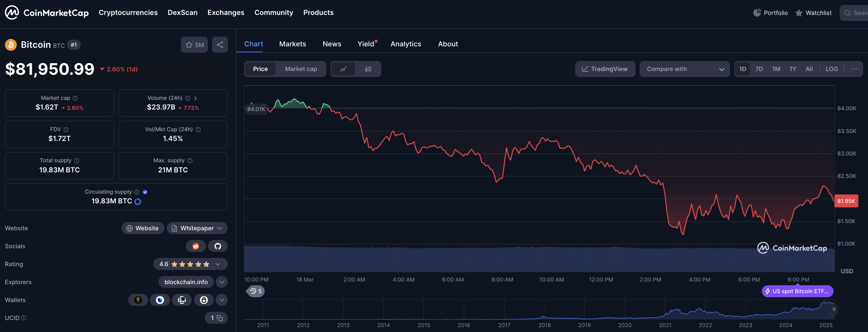
Task: Show Vol/Mkt Cap (24h) info icon
Action: [198, 130]
